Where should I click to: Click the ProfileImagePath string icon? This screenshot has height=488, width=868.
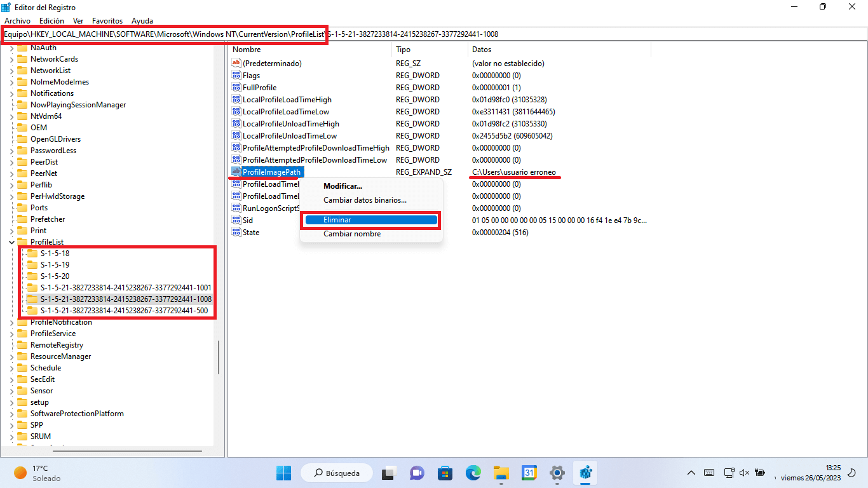point(236,172)
